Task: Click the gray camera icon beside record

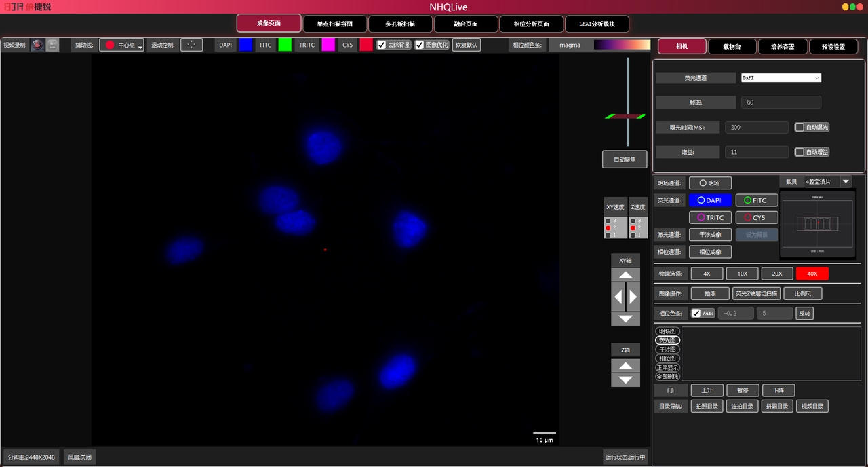Action: tap(52, 45)
